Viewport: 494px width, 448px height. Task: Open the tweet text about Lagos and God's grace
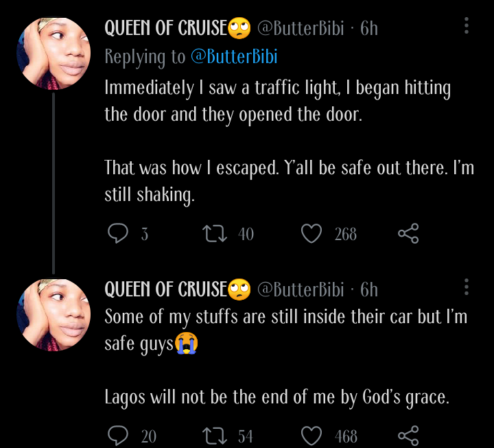tap(277, 397)
